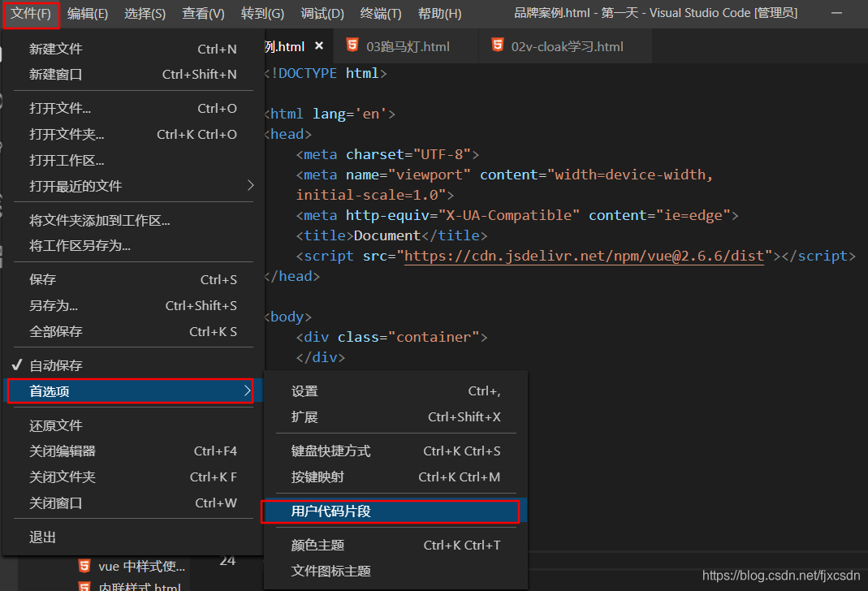Viewport: 868px width, 591px height.
Task: Click HTML5 icon on 03跑马灯.html tab
Action: [x=352, y=45]
